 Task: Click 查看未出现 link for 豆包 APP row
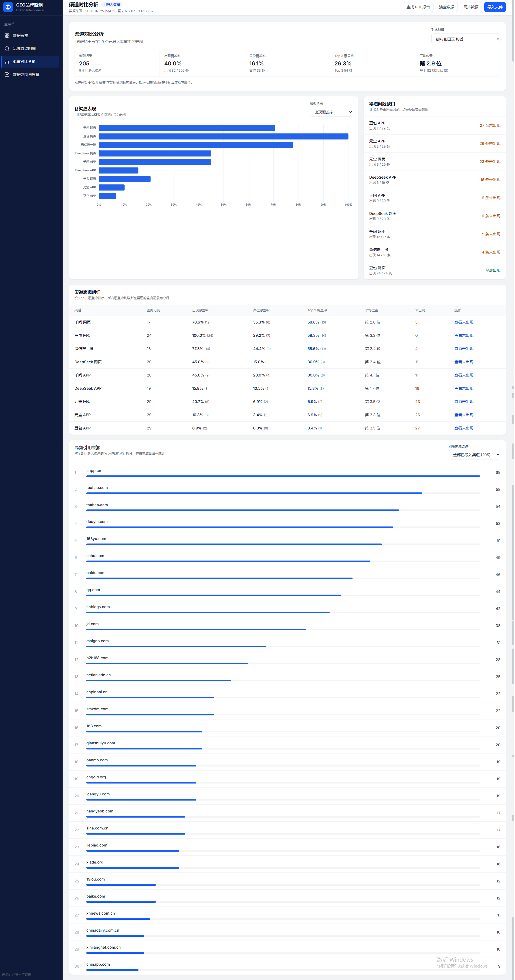click(x=464, y=428)
